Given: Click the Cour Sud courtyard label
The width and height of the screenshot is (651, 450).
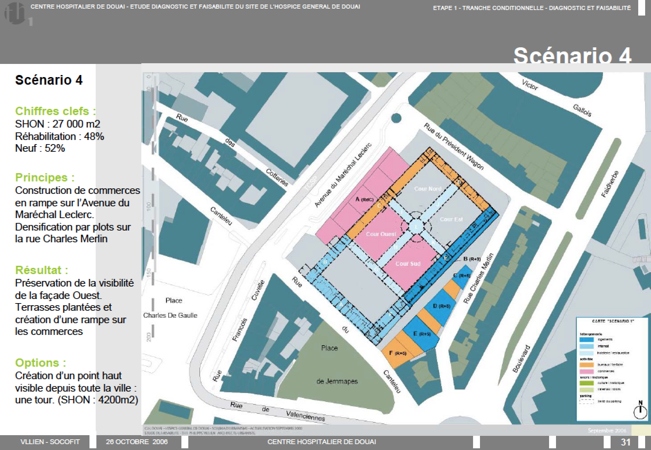Looking at the screenshot, I should pyautogui.click(x=408, y=263).
